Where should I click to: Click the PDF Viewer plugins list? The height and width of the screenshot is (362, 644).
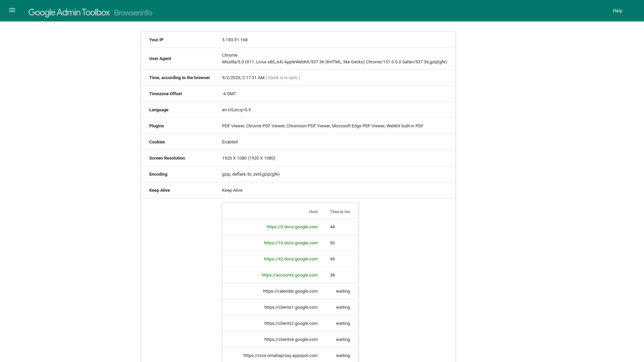click(323, 126)
